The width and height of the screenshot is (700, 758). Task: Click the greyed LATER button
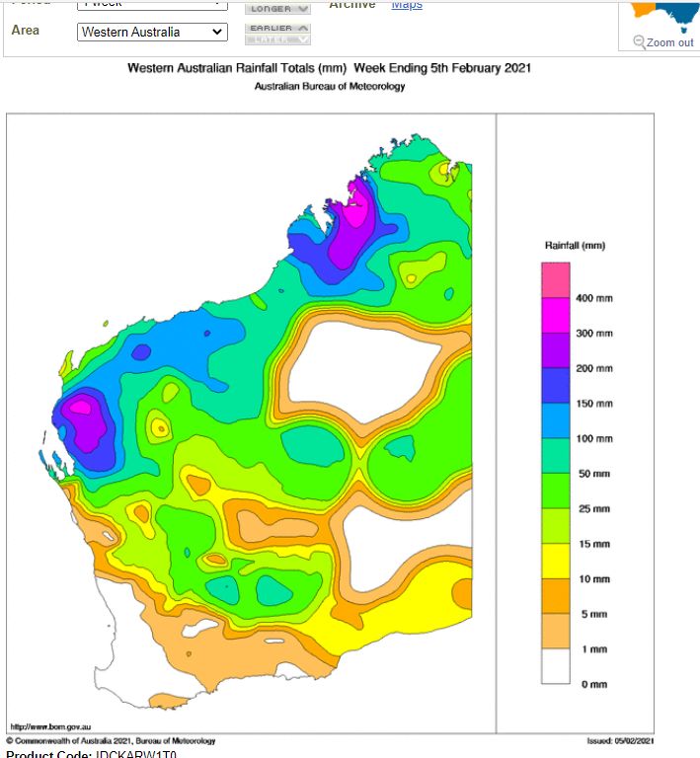(x=278, y=39)
